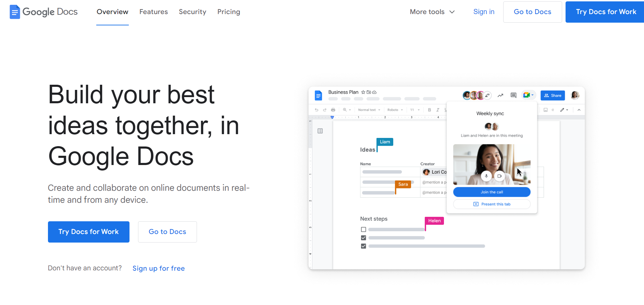Click Go to Docs button below the headline
The image size is (644, 305).
pyautogui.click(x=168, y=232)
